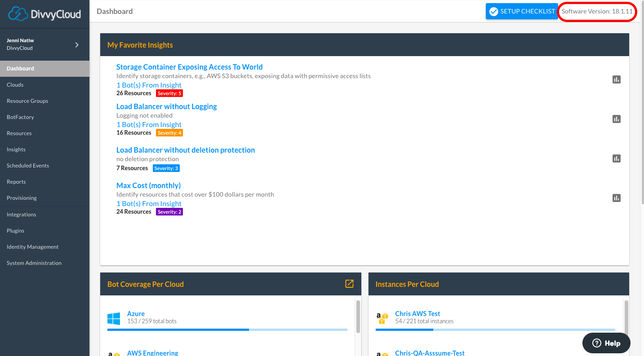Screen dimensions: 644x356
Task: Click the 24 Resources count text
Action: (x=134, y=212)
